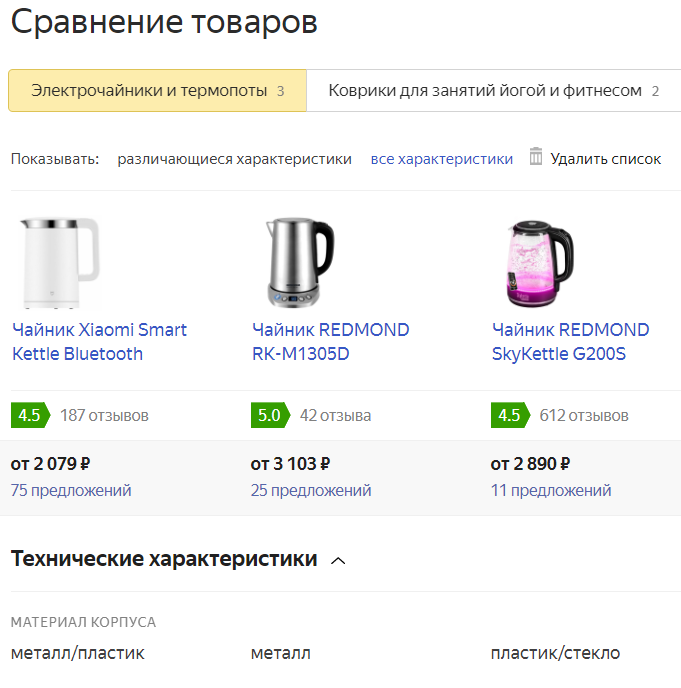Open the white Xiaomi kettle image
This screenshot has height=688, width=681.
60,263
